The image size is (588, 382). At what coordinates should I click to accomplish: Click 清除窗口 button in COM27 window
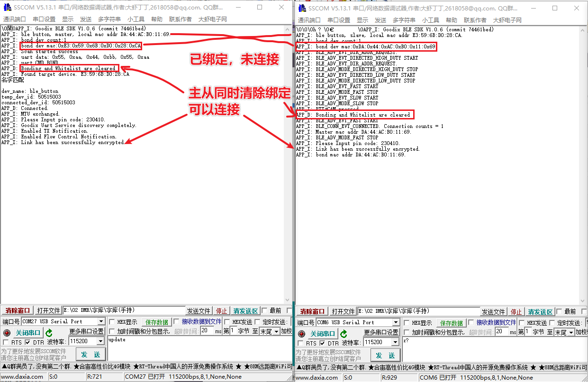click(18, 311)
